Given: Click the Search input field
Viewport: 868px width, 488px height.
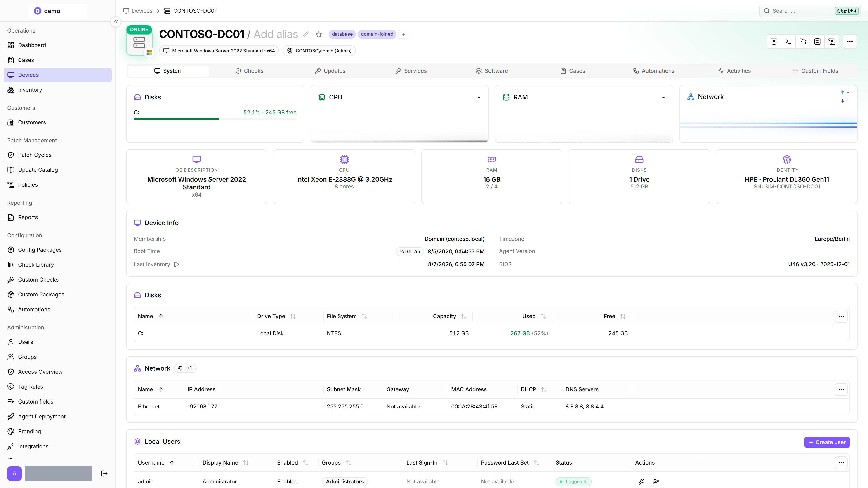Looking at the screenshot, I should tap(810, 11).
